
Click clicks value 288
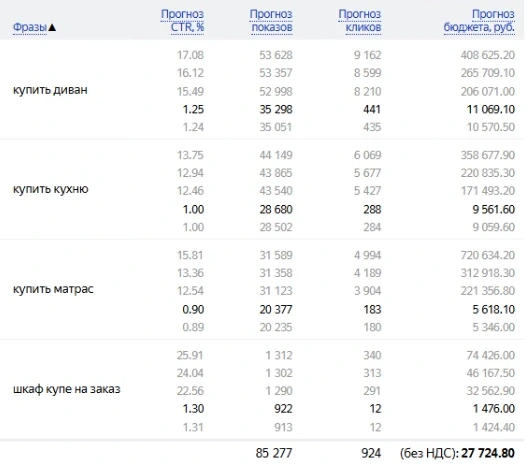372,209
